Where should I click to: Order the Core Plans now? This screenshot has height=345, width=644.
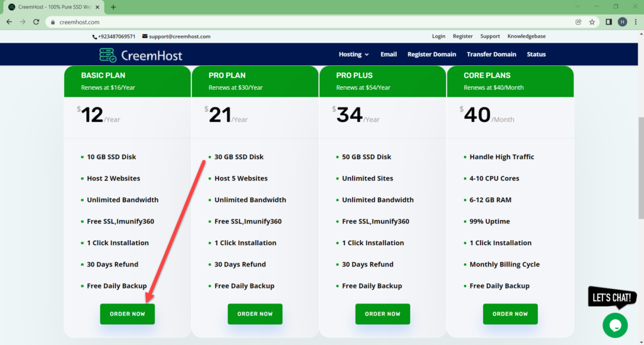pyautogui.click(x=510, y=314)
